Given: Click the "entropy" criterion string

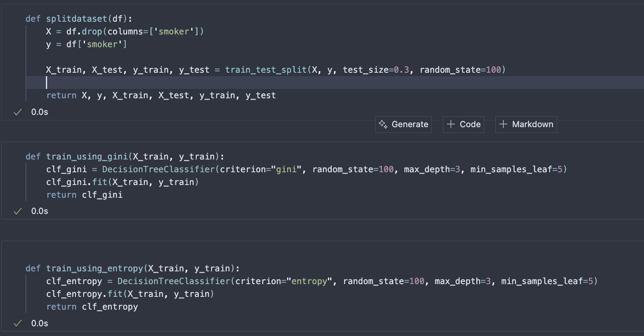Looking at the screenshot, I should coord(310,281).
